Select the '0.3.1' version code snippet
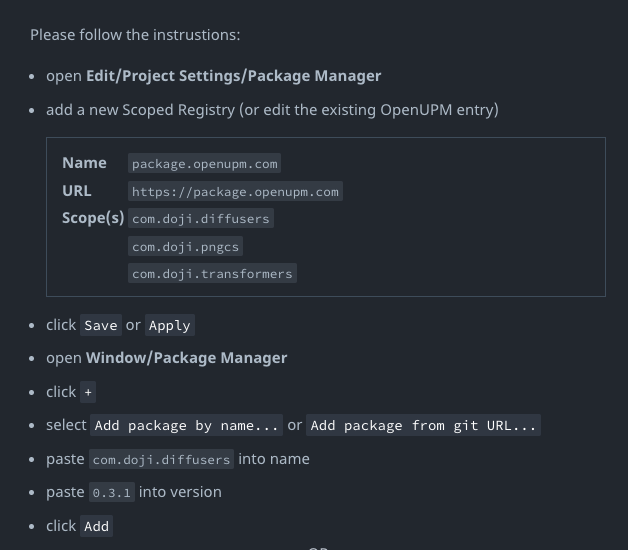The image size is (628, 550). pos(112,492)
